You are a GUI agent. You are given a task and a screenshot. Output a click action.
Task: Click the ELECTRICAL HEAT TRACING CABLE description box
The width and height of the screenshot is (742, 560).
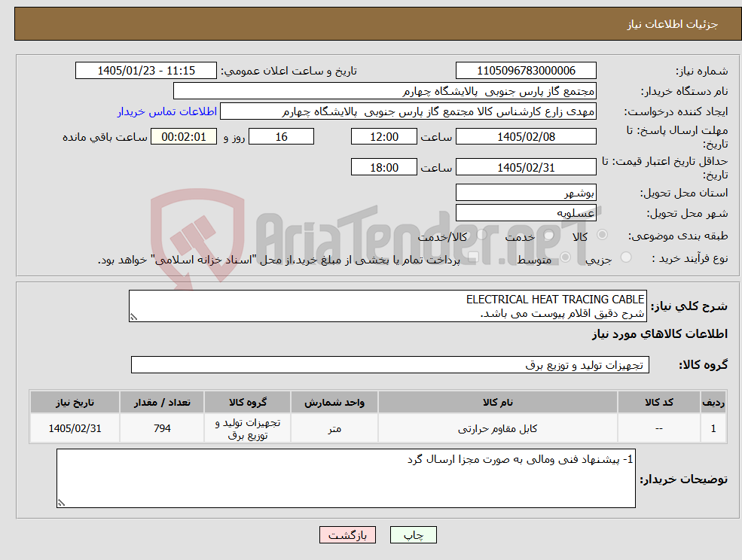coord(387,306)
